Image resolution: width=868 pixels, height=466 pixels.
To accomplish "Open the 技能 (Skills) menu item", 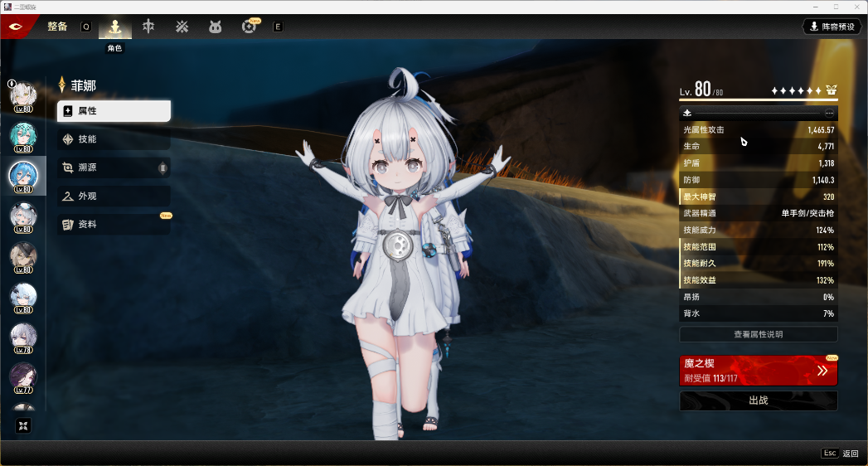I will coord(114,139).
